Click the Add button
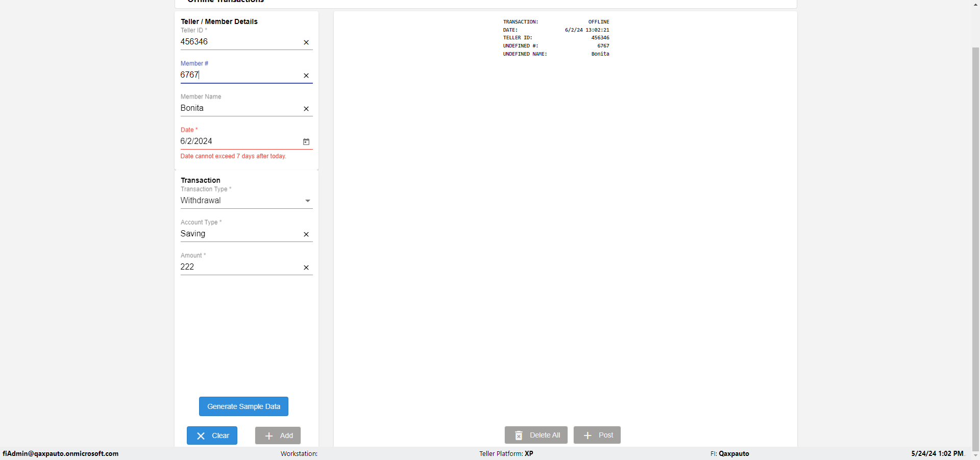Viewport: 980px width, 460px height. (278, 435)
